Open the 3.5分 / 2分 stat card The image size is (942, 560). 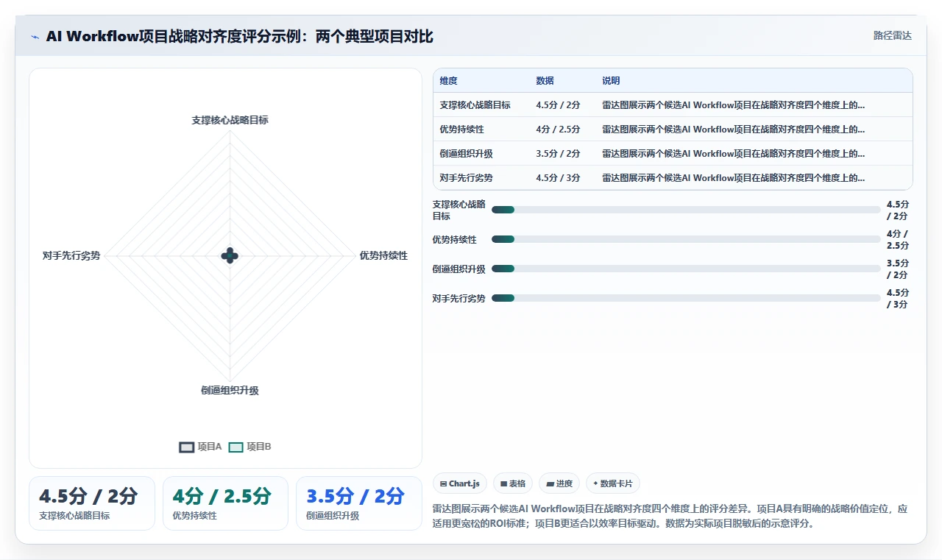tap(359, 503)
